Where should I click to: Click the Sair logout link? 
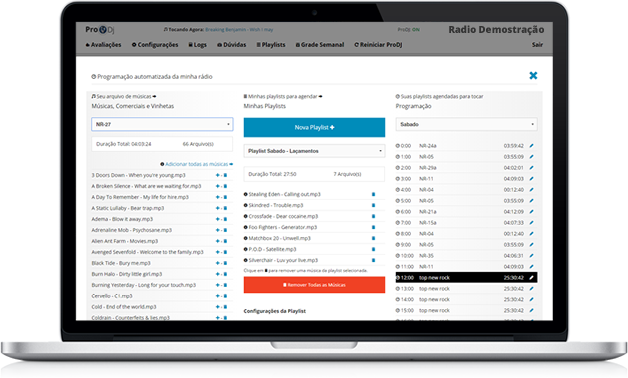coord(537,45)
